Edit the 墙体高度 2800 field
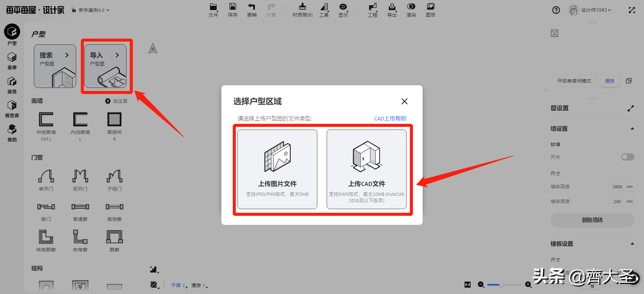Viewport: 644px width, 294px height. 621,187
